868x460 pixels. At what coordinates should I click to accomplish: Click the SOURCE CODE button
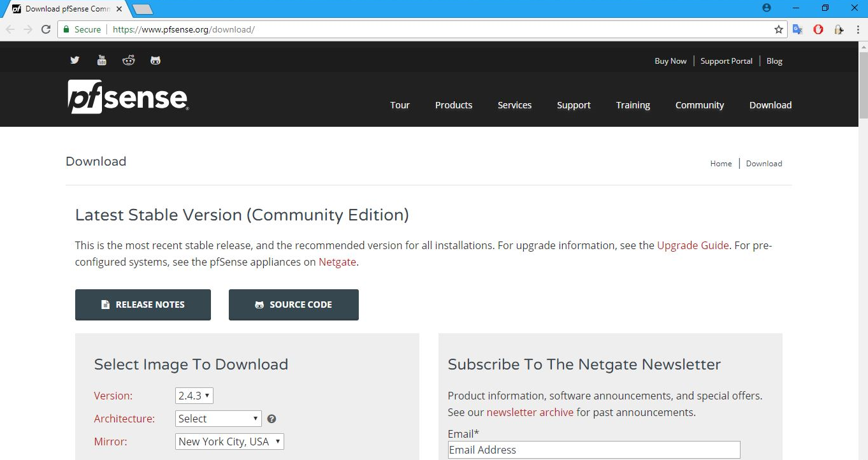(293, 305)
